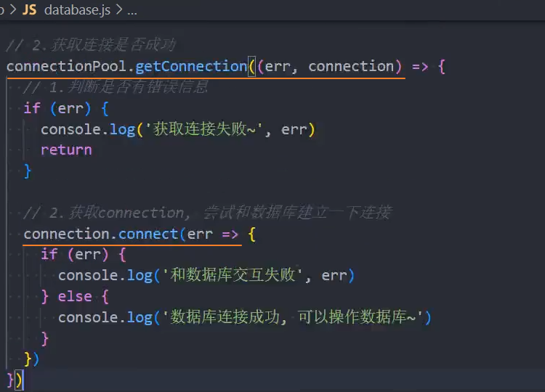Click breadcrumb chevron after database.js
545x392 pixels.
tap(119, 11)
